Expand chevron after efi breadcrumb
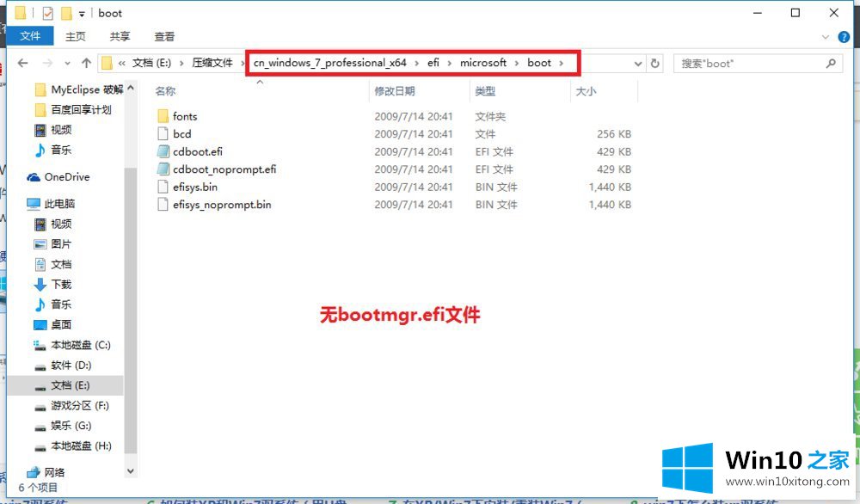 coord(450,63)
